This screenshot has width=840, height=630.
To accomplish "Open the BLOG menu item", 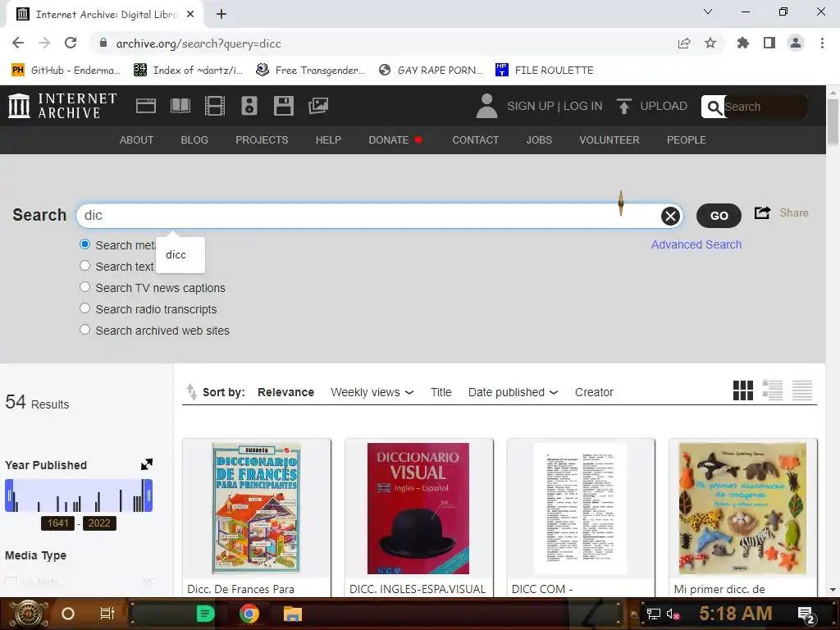I will [194, 139].
